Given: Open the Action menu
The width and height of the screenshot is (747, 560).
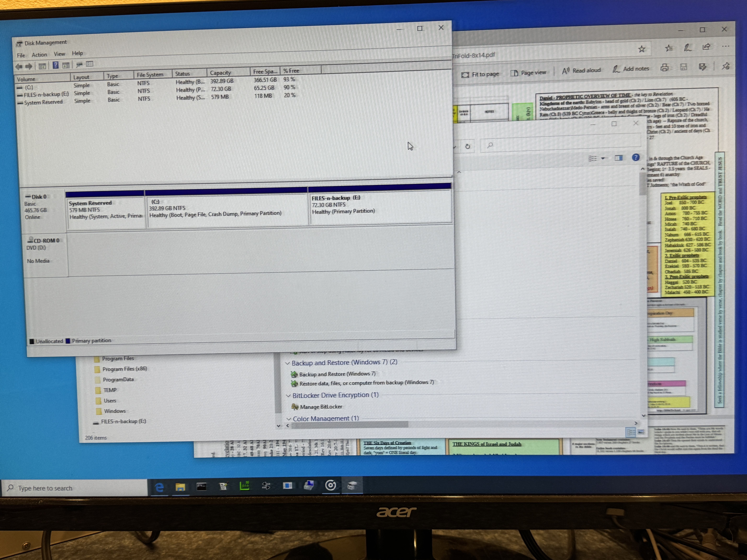Looking at the screenshot, I should point(39,55).
